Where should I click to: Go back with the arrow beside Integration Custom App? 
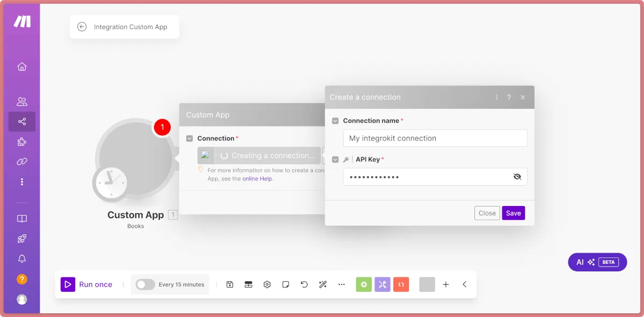point(82,27)
